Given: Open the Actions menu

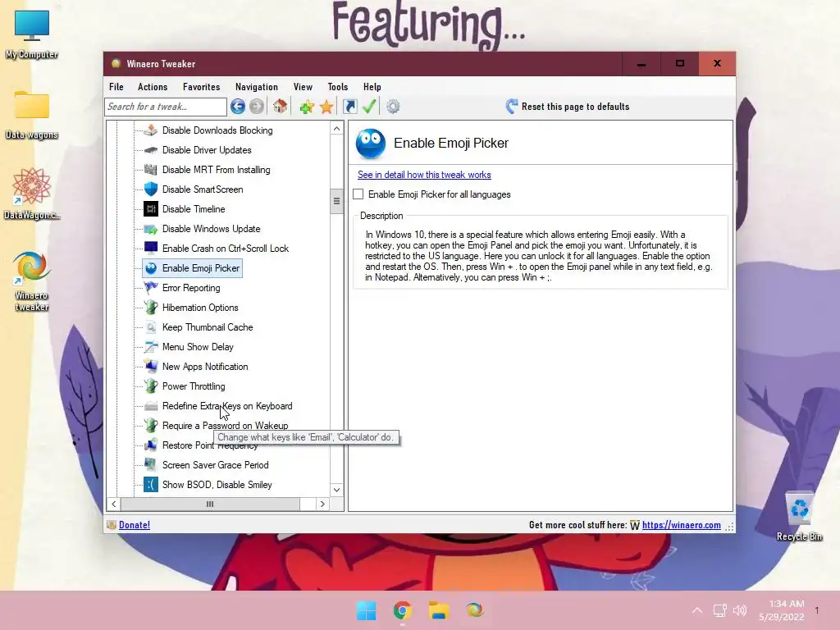Looking at the screenshot, I should [x=153, y=87].
